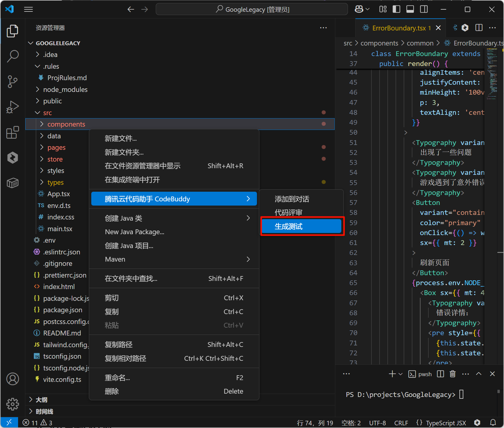Open the new terminal launch profile dropdown
The width and height of the screenshot is (504, 428).
coord(401,374)
